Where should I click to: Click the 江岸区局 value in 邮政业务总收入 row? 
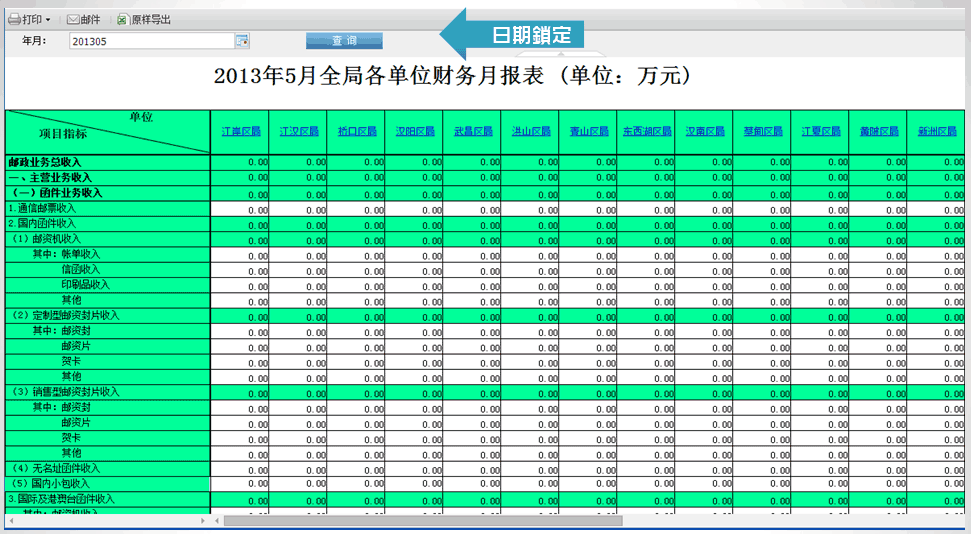point(258,162)
